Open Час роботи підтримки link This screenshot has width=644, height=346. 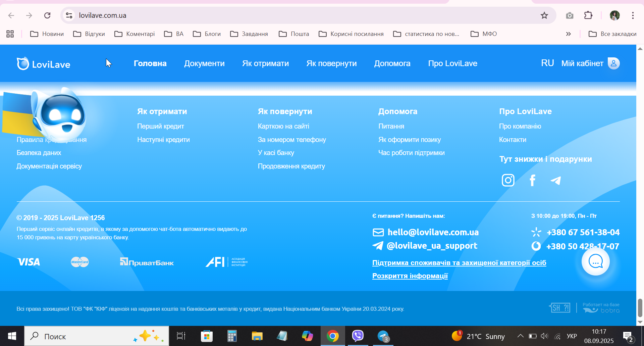tap(412, 153)
